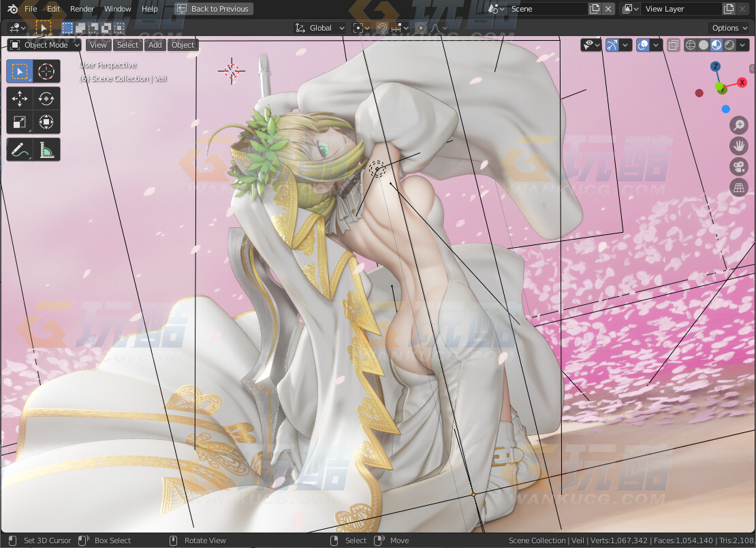Choose the Transform tool

pyautogui.click(x=46, y=122)
